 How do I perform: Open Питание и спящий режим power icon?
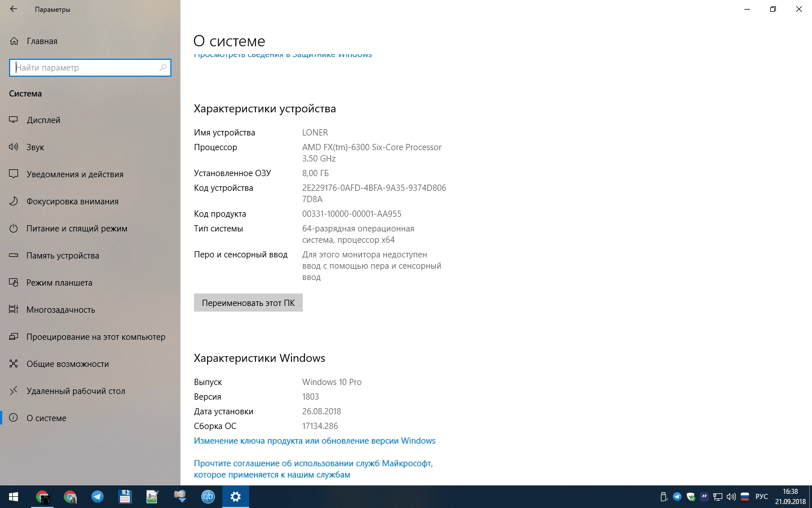pyautogui.click(x=14, y=228)
